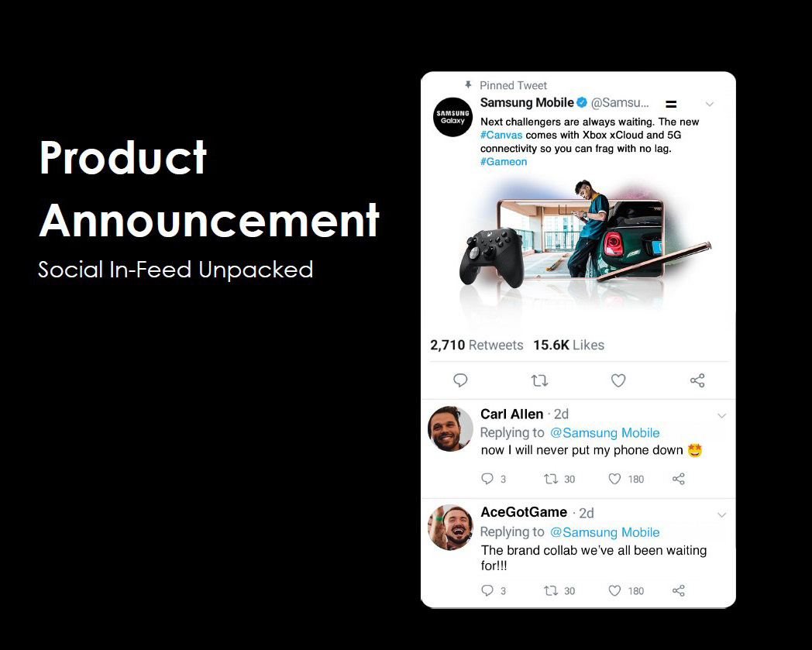Reply to AceGotGame's comment

pos(487,590)
